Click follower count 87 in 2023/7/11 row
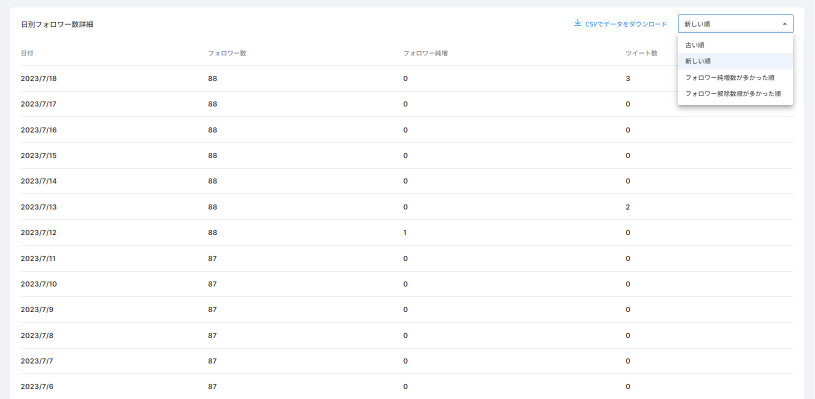 click(x=213, y=259)
